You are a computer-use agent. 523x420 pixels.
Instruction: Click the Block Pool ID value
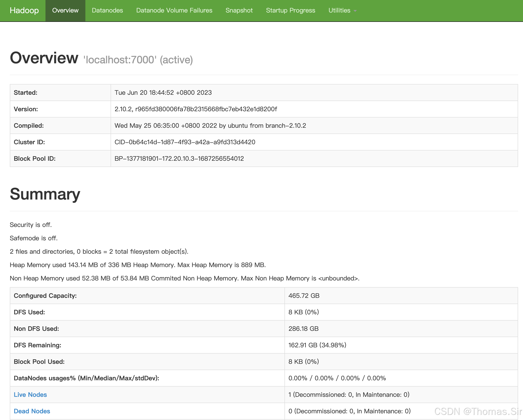179,159
